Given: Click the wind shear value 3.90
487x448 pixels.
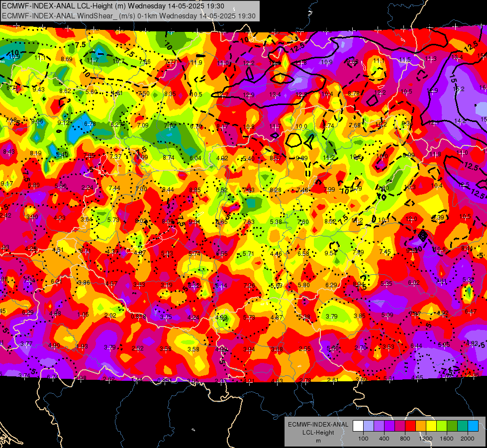Looking at the screenshot, I should (x=32, y=217).
